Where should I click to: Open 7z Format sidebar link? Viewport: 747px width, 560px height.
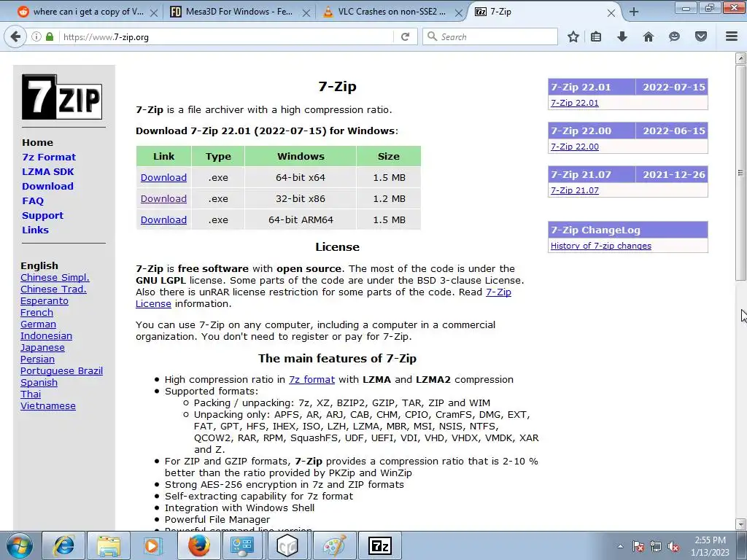tap(49, 157)
